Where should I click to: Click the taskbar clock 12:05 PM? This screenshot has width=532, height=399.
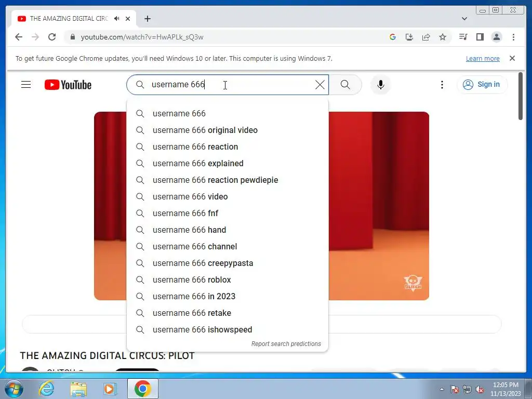[x=506, y=389]
